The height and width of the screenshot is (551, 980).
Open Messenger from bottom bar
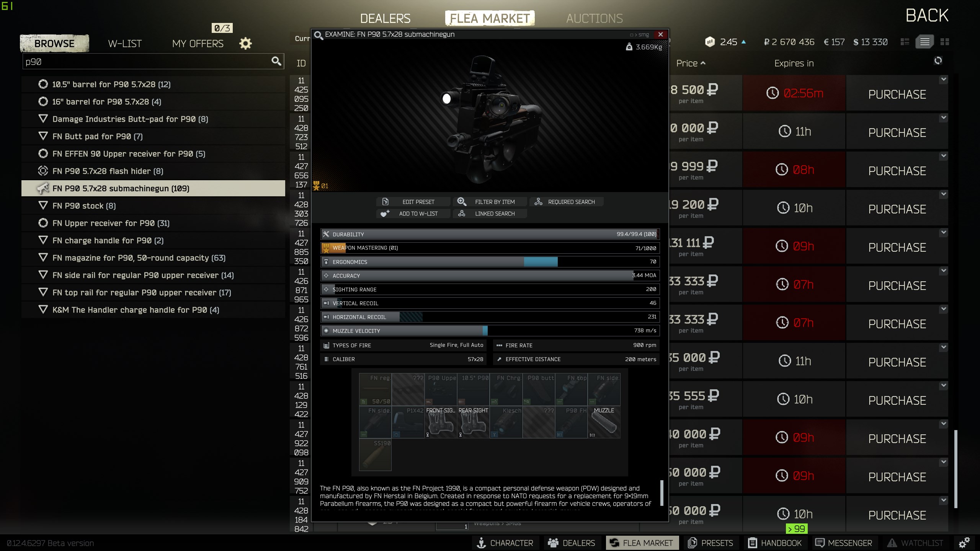(x=844, y=543)
